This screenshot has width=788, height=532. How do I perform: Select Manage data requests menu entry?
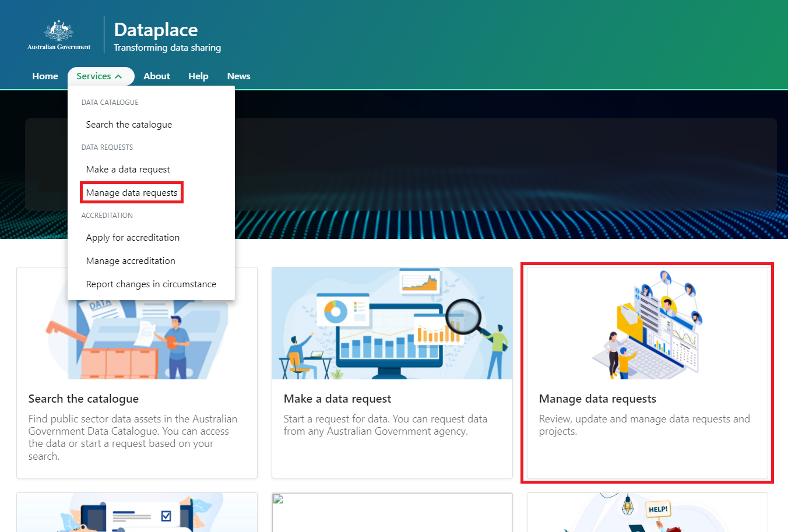pos(132,193)
